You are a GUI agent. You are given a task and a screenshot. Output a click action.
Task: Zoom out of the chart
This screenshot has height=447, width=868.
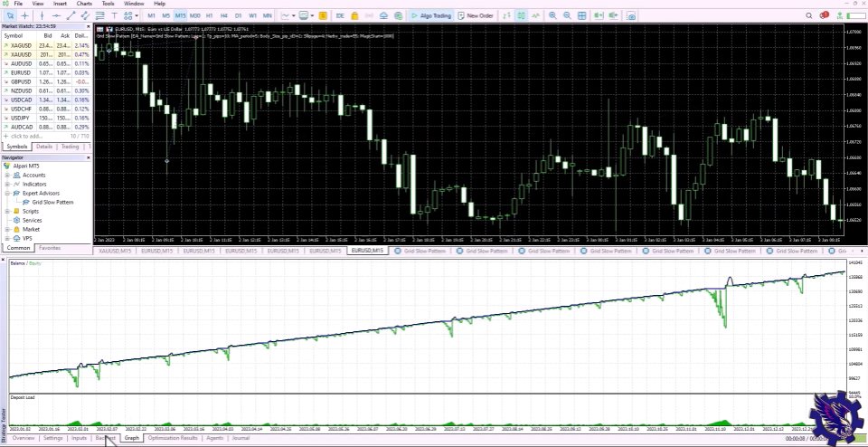567,15
